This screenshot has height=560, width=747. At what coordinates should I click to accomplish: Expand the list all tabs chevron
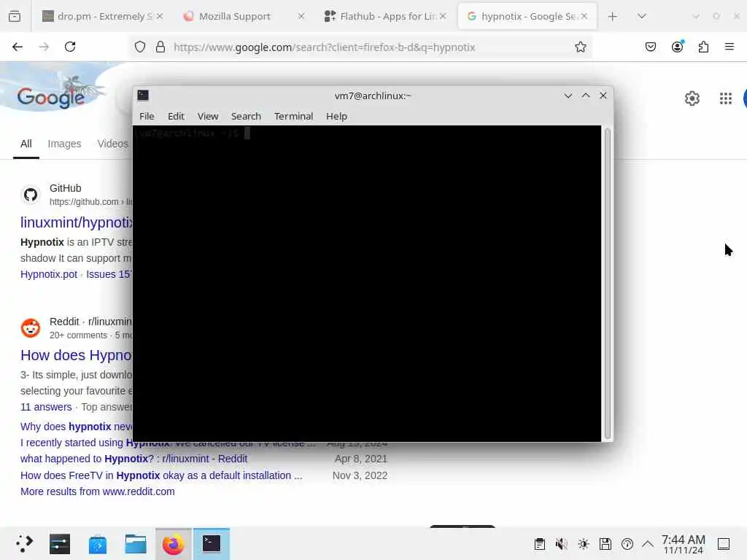(642, 16)
